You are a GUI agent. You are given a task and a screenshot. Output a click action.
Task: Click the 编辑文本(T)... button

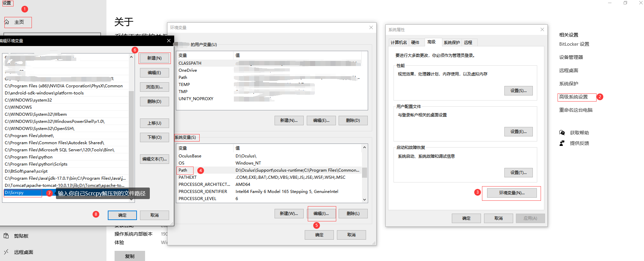pos(154,159)
